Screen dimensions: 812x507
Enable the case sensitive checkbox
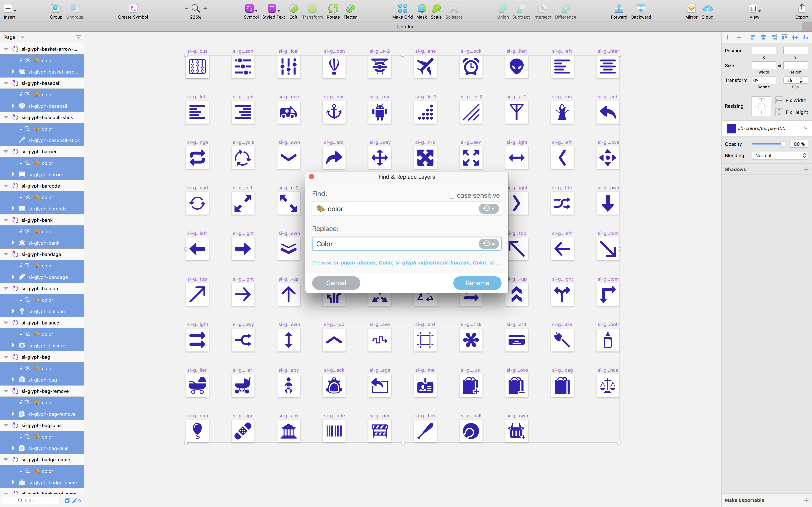(452, 195)
